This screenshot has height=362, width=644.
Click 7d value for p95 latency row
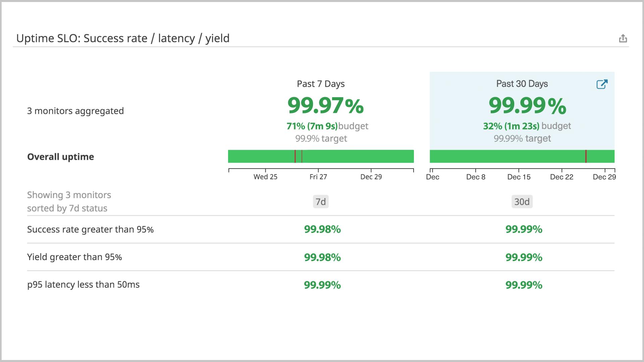[322, 285]
